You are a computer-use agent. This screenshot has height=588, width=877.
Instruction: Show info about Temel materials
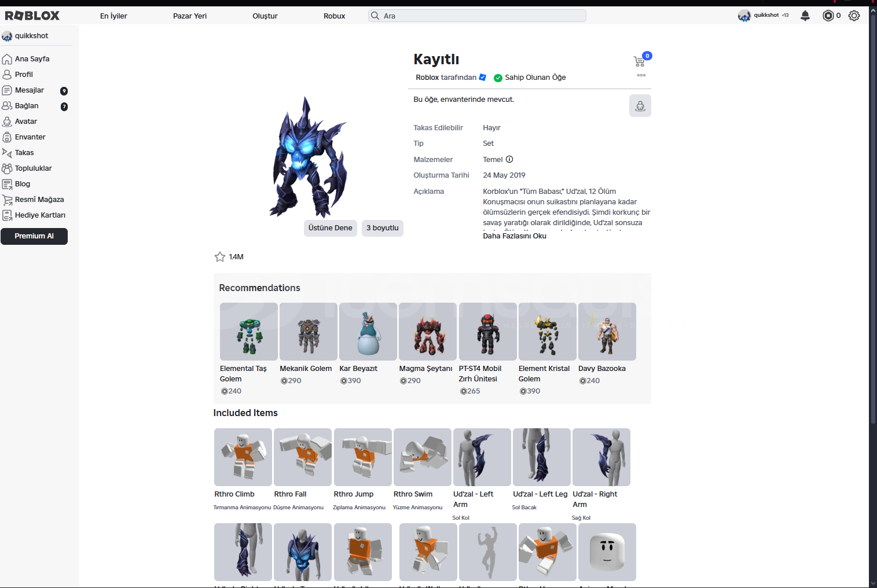tap(509, 159)
